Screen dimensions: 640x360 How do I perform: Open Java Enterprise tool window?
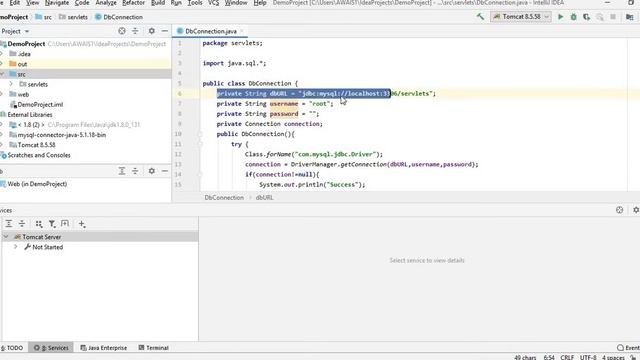point(104,348)
